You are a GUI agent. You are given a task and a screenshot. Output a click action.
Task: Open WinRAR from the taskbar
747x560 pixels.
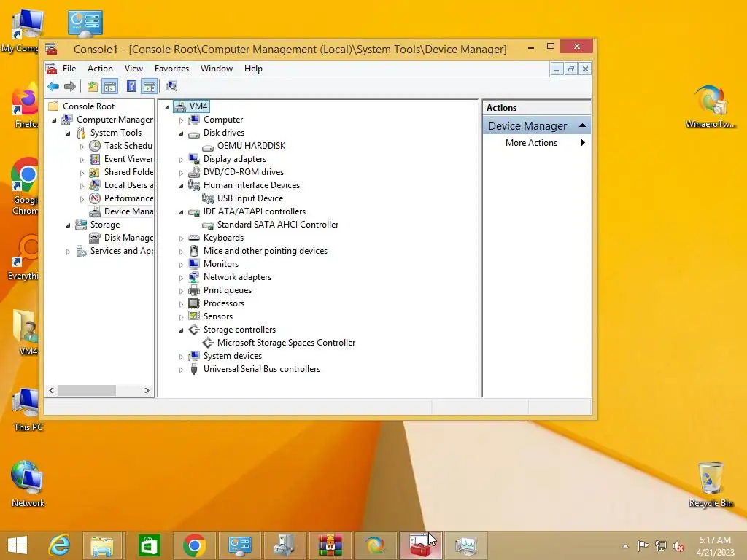(x=330, y=545)
